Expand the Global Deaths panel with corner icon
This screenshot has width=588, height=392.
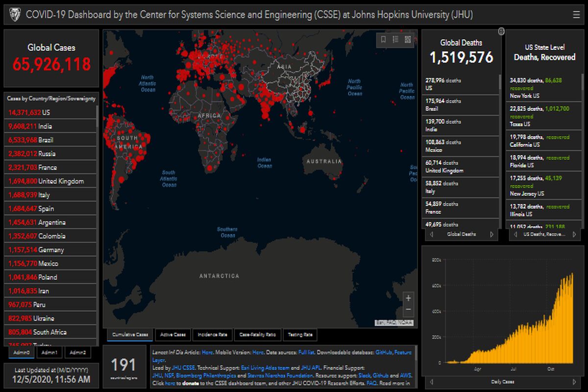pos(501,31)
